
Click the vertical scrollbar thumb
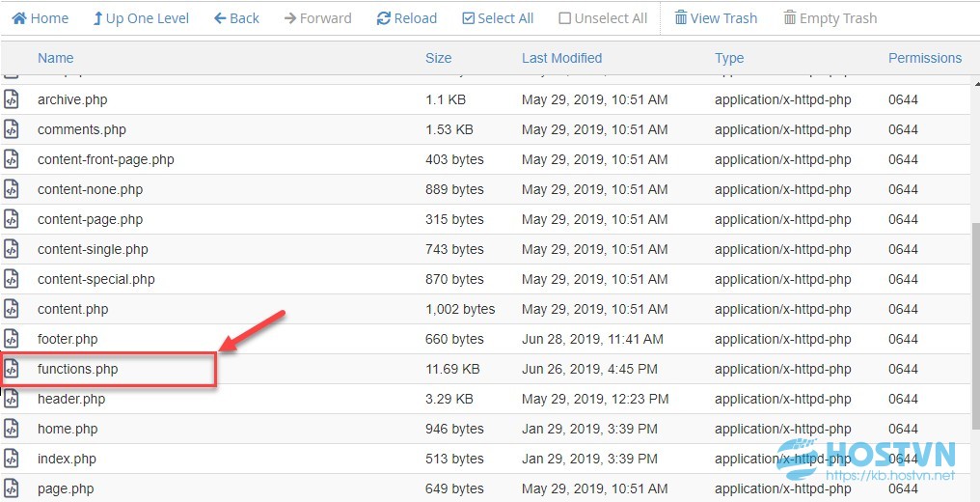pos(975,325)
